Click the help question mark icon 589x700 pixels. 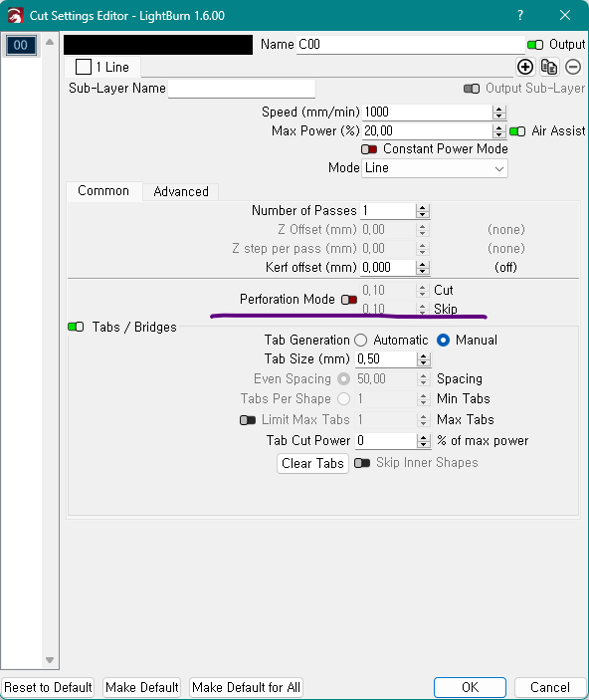[x=520, y=15]
